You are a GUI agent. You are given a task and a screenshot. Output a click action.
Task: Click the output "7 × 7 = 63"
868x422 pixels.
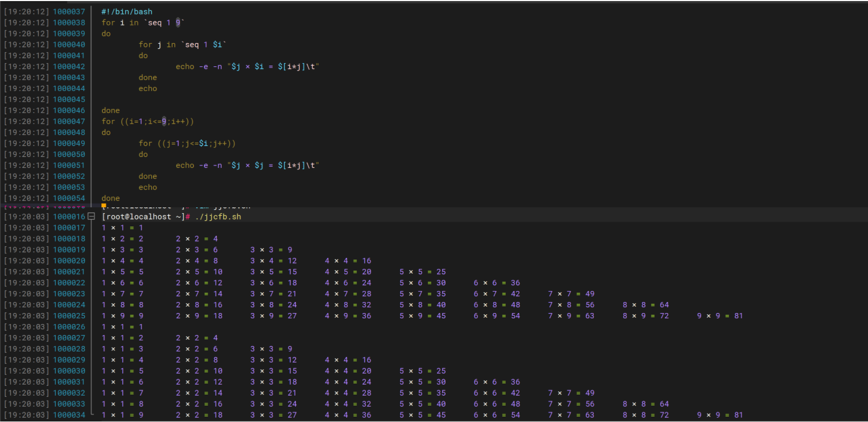571,415
